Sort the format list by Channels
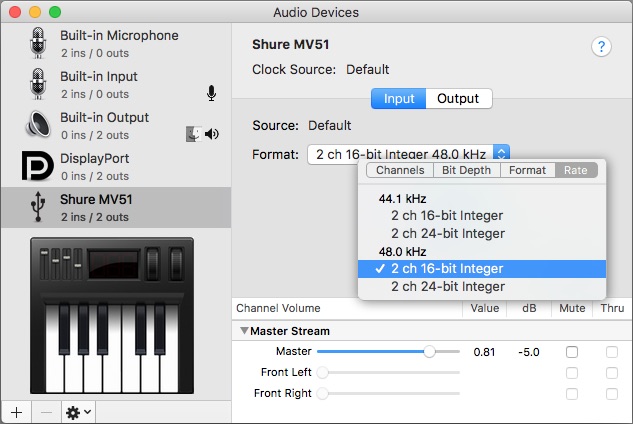Image resolution: width=633 pixels, height=424 pixels. coord(399,170)
